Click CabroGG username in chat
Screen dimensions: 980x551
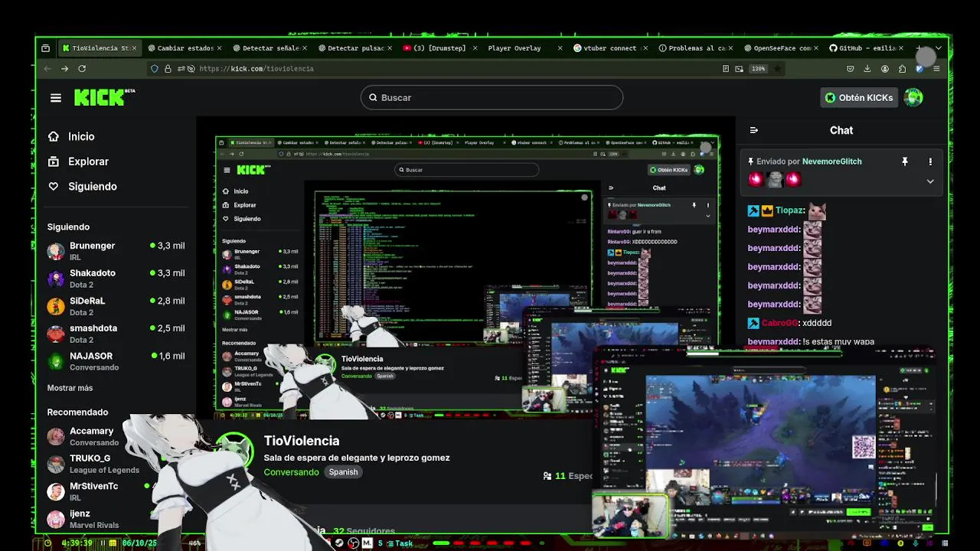coord(780,323)
